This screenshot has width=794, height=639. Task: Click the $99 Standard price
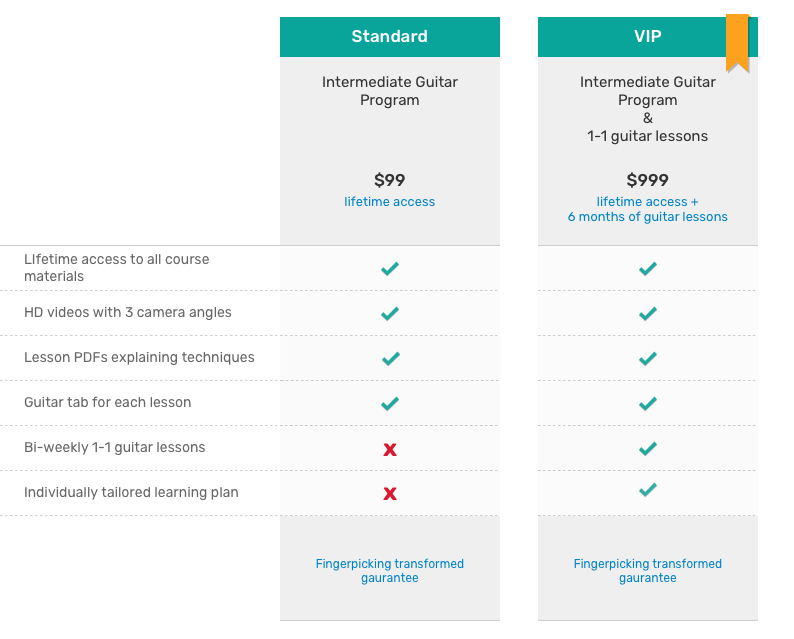pos(389,180)
